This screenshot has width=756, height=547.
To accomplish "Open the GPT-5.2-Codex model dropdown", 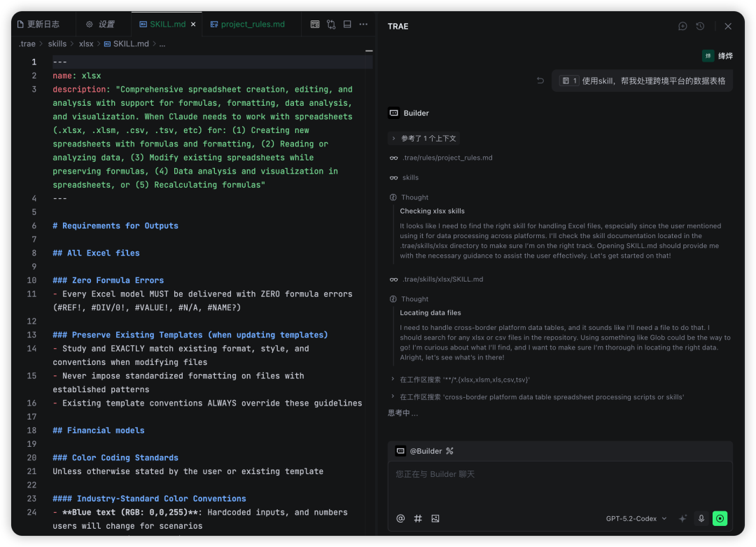I will [636, 518].
